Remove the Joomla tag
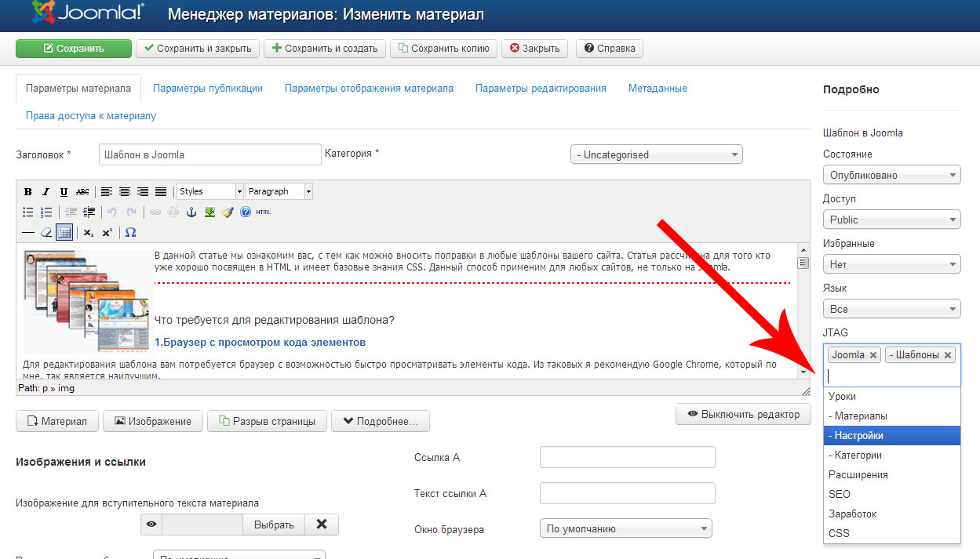This screenshot has width=980, height=559. (x=873, y=355)
